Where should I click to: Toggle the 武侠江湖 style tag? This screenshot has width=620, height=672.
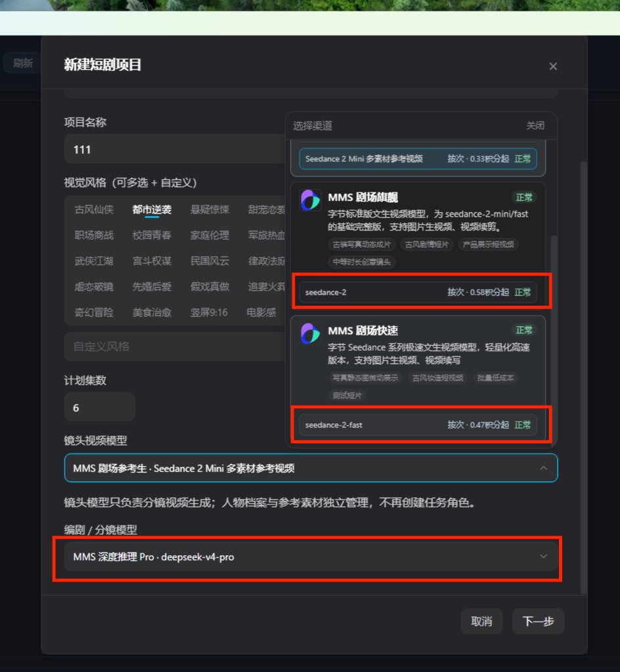[x=94, y=261]
